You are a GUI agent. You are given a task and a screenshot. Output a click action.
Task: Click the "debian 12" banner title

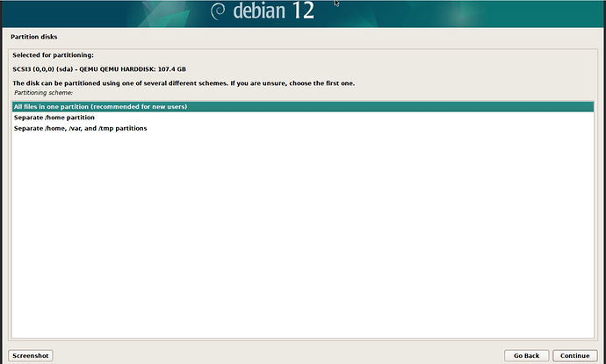[274, 11]
